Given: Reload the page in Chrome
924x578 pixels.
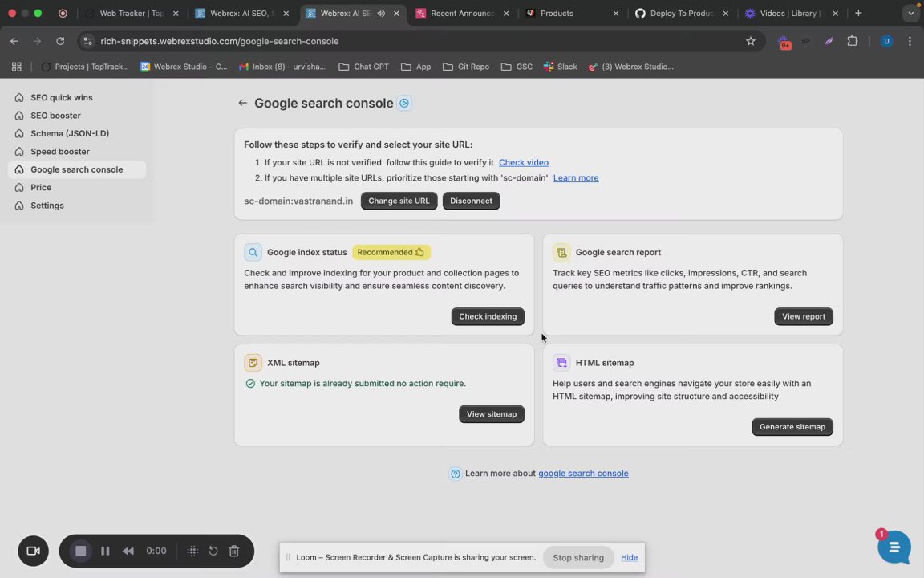Looking at the screenshot, I should pyautogui.click(x=60, y=41).
